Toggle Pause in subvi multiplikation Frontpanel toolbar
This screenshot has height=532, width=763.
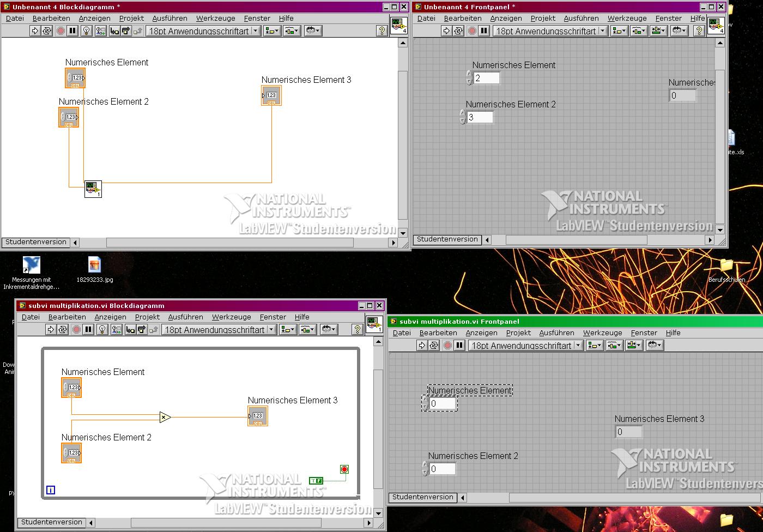tap(459, 345)
